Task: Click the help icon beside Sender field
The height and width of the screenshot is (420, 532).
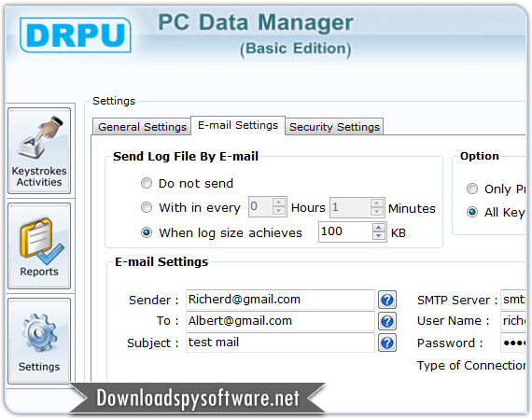Action: [387, 300]
